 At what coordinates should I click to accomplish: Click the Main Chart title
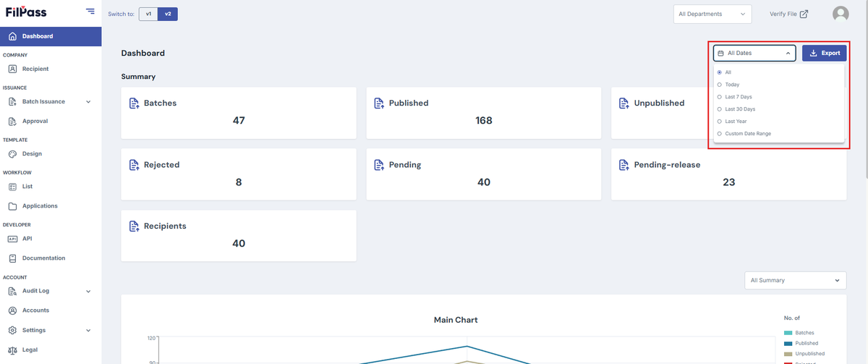click(456, 320)
